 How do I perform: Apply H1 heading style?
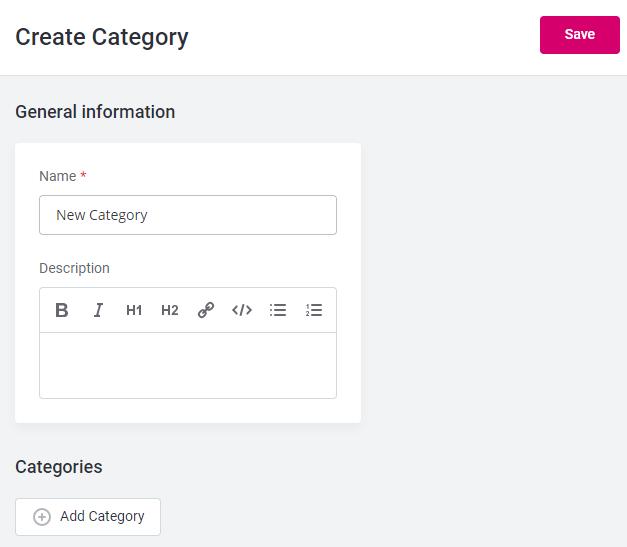[134, 310]
